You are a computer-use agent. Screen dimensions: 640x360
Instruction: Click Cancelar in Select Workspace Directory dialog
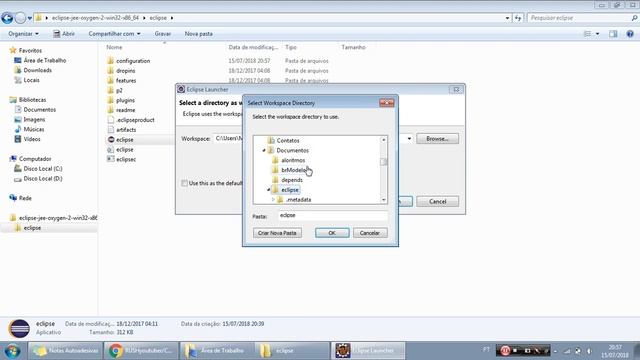coord(370,233)
